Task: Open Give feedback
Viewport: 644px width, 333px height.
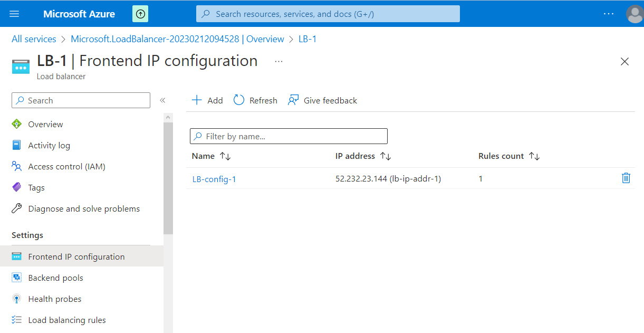Action: click(x=322, y=100)
